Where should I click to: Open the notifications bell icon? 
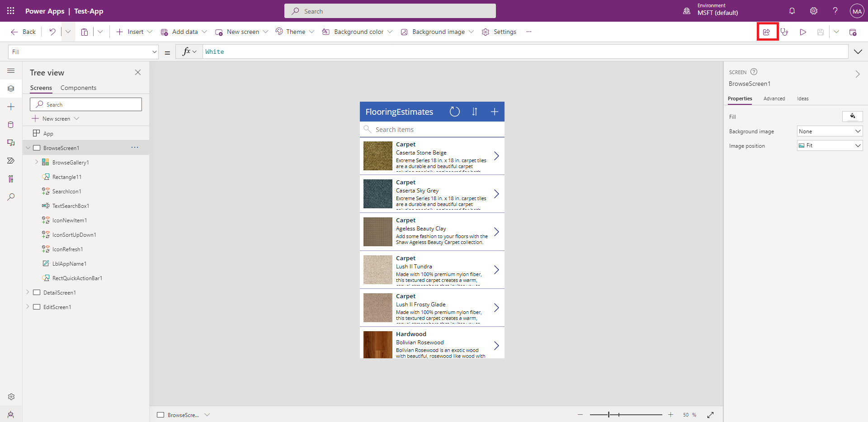(792, 11)
